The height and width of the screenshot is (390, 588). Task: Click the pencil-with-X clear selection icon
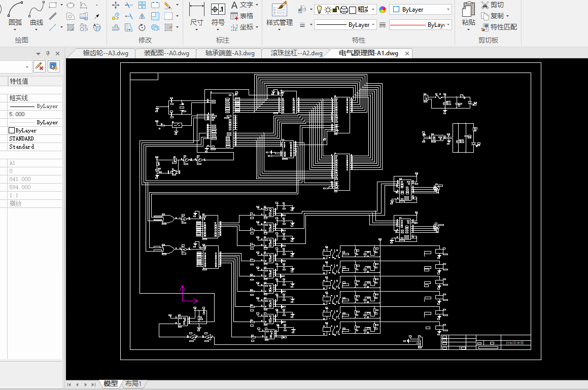click(39, 67)
